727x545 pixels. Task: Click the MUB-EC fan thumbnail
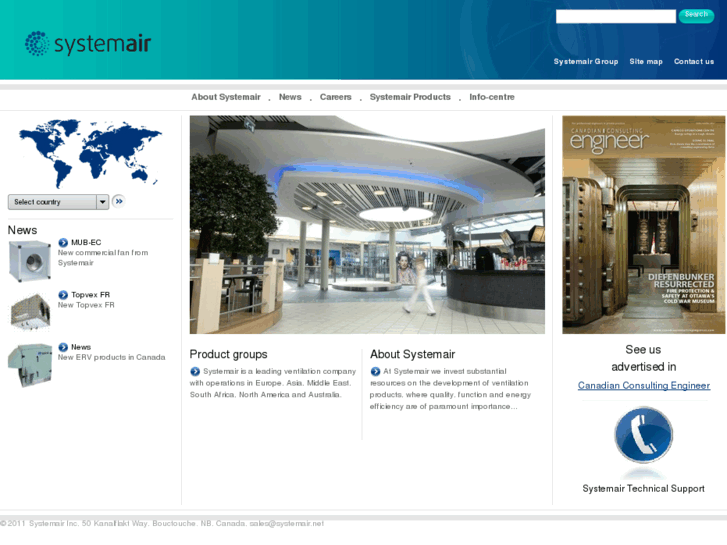(x=30, y=261)
